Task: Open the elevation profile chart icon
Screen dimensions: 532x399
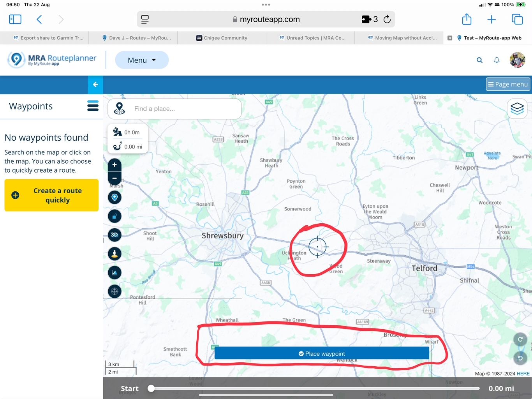Action: point(115,273)
